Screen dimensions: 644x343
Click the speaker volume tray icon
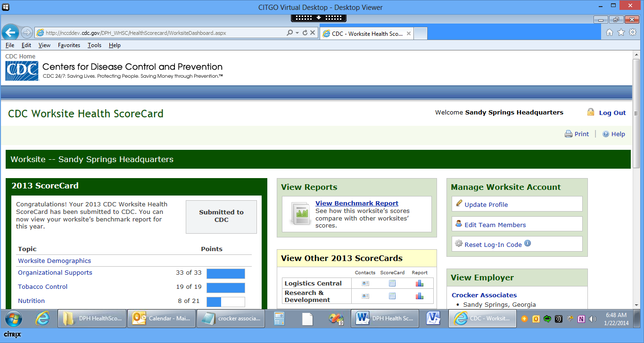coord(592,318)
